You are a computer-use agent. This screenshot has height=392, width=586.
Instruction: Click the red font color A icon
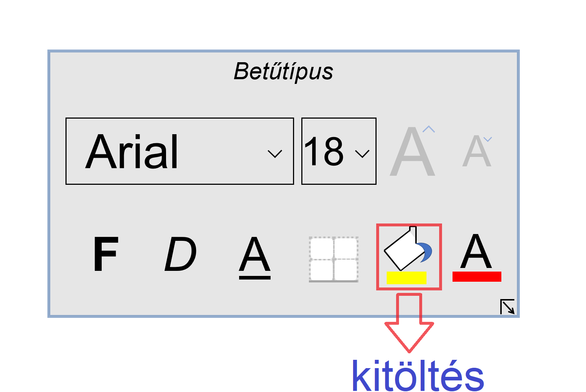(476, 257)
